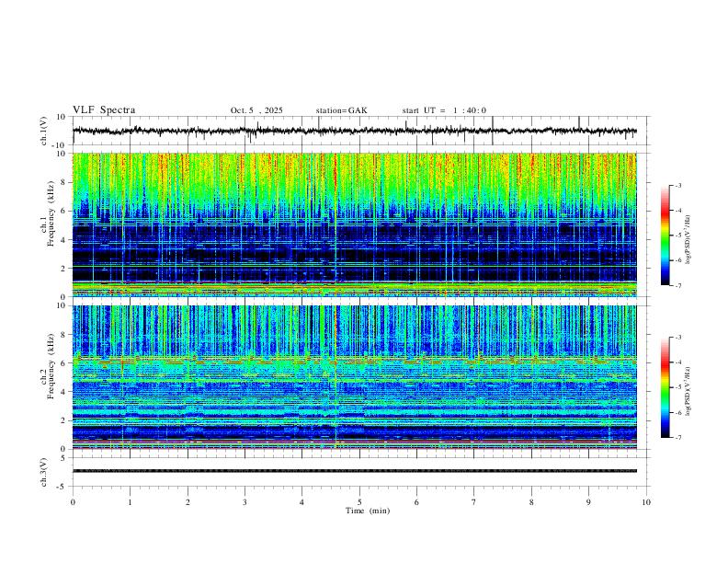This screenshot has width=728, height=563.
Task: Click inside the ch.1 spectrogram panel
Action: click(x=355, y=224)
